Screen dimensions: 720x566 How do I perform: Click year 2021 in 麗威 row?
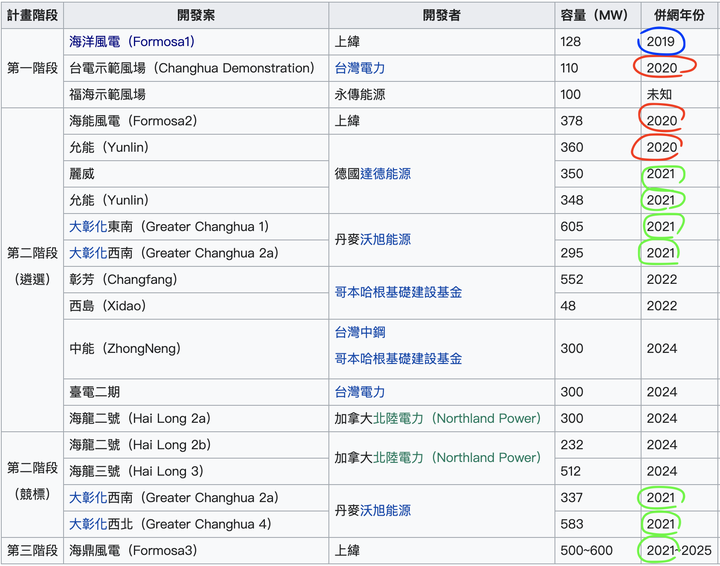click(661, 174)
